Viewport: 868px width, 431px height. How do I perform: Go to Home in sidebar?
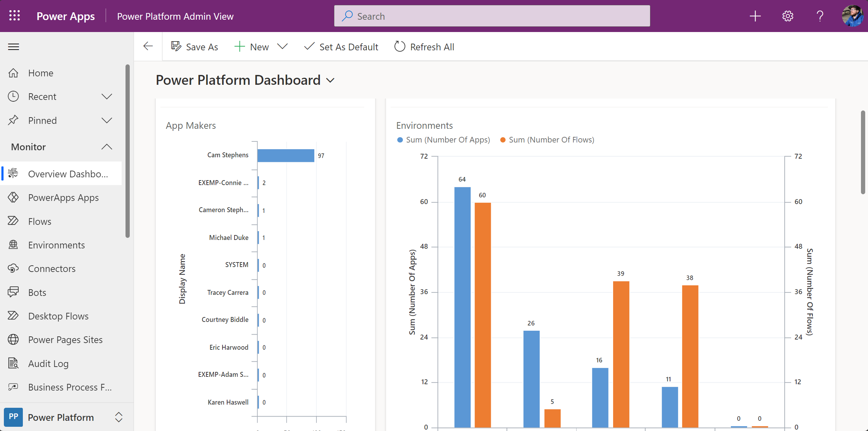tap(61, 73)
